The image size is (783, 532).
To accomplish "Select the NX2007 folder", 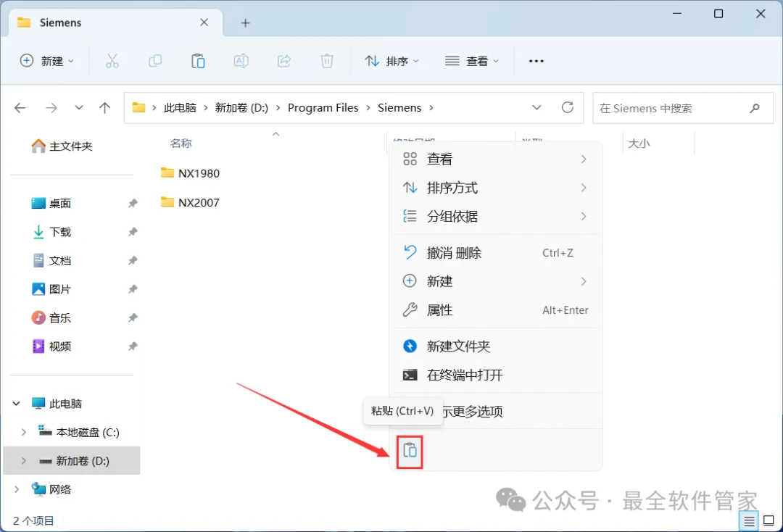I will point(190,202).
